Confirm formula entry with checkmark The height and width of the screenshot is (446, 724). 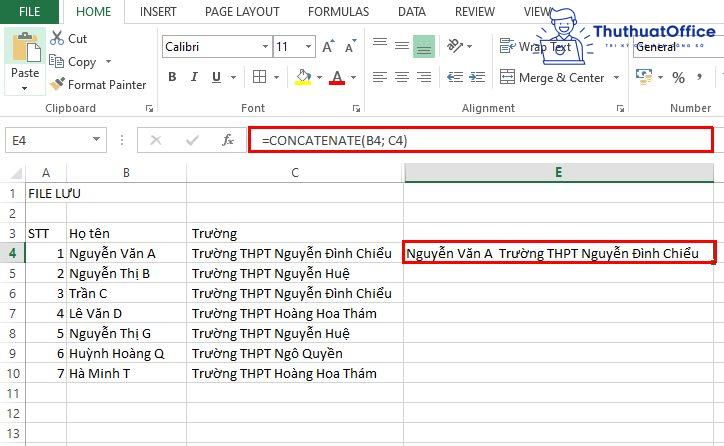[192, 140]
